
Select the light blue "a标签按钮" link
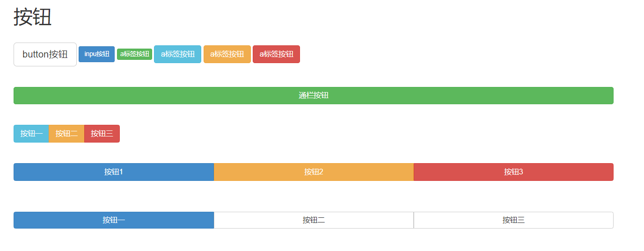point(177,54)
